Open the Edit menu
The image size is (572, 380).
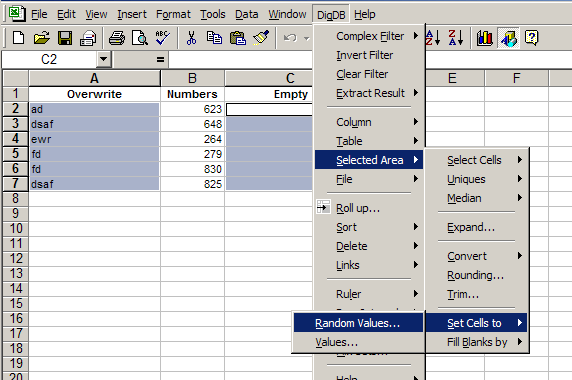click(66, 14)
